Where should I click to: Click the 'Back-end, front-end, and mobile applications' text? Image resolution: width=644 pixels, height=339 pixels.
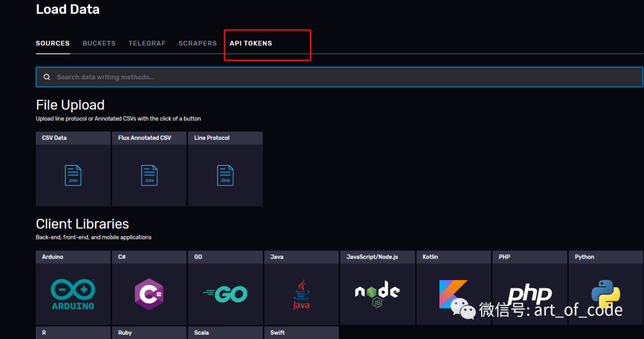pyautogui.click(x=94, y=237)
